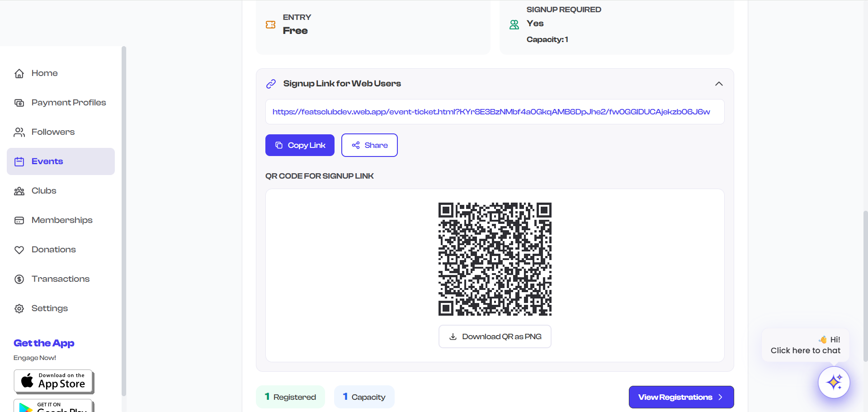Viewport: 868px width, 412px height.
Task: Get it on Google Play badge
Action: coord(54,406)
